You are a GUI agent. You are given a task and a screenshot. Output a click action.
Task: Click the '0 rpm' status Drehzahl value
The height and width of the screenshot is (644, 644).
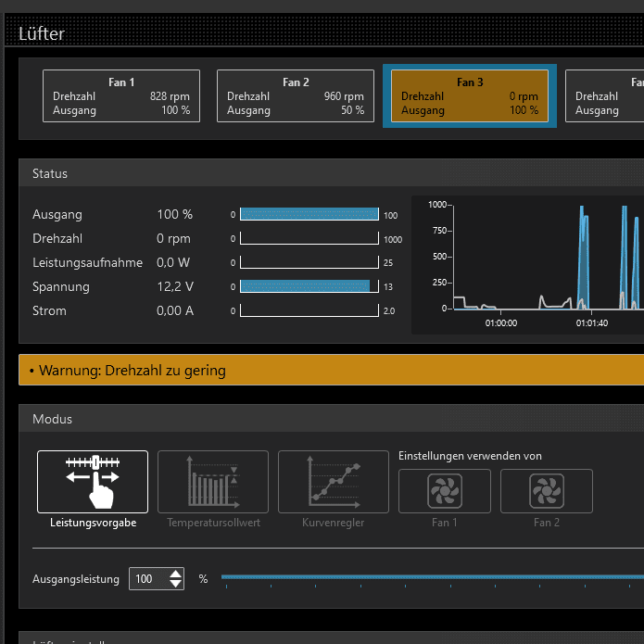173,238
